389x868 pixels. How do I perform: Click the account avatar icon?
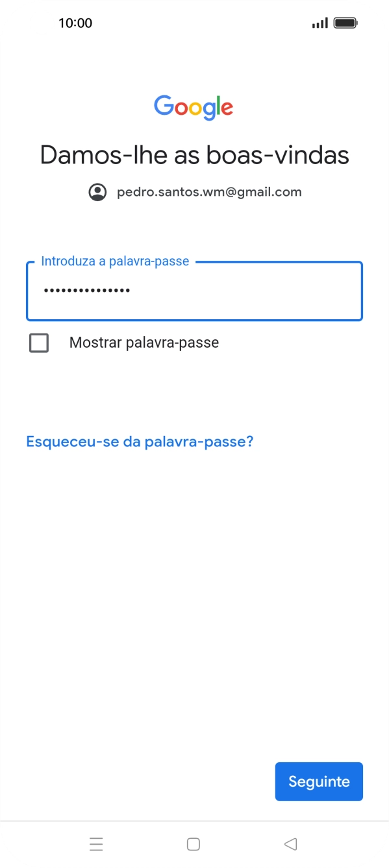point(97,191)
